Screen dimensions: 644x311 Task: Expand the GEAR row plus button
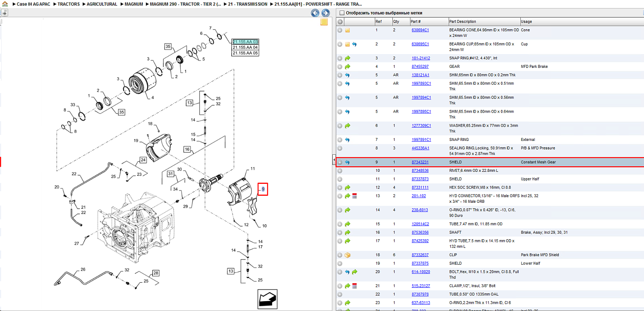[340, 67]
